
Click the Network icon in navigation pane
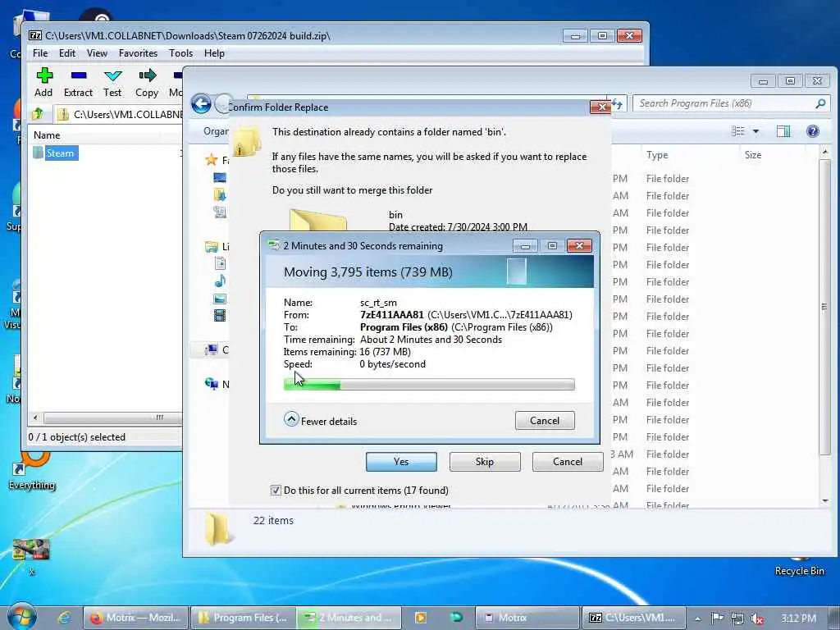(211, 384)
